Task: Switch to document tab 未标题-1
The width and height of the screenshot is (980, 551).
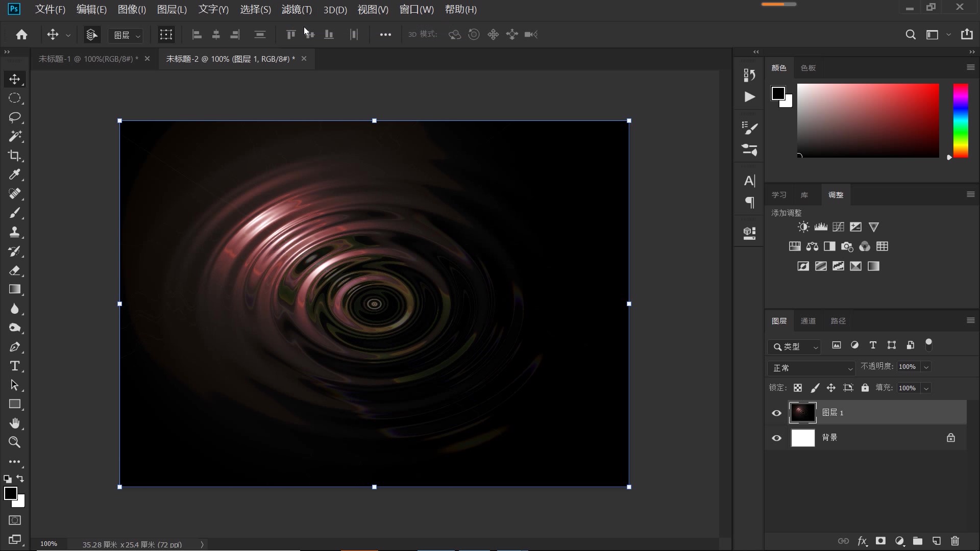Action: (88, 59)
